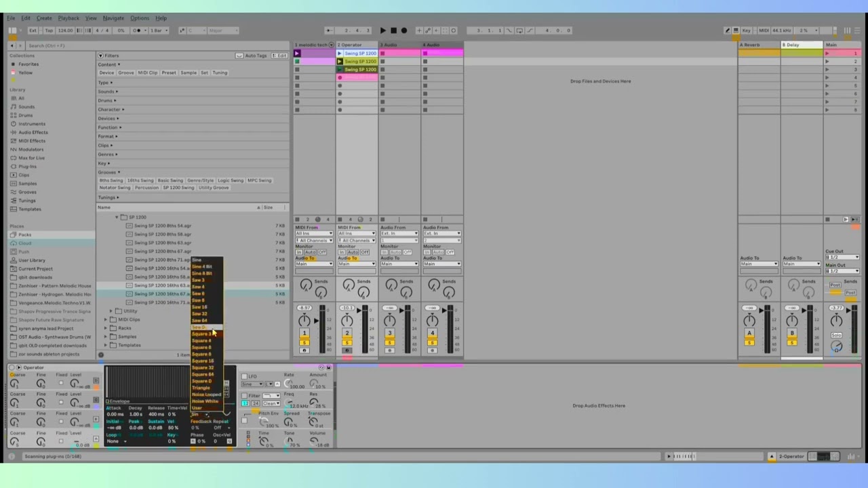Expand the Templates folder in browser

click(106, 345)
